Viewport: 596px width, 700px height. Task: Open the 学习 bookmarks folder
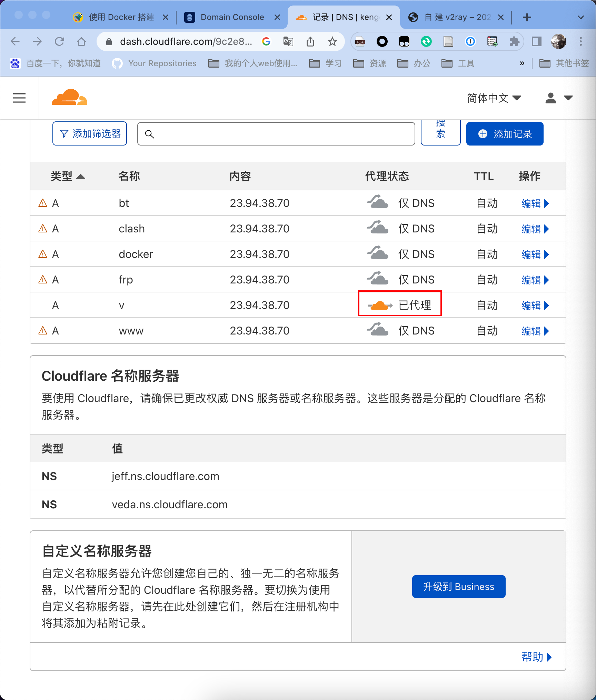[325, 63]
